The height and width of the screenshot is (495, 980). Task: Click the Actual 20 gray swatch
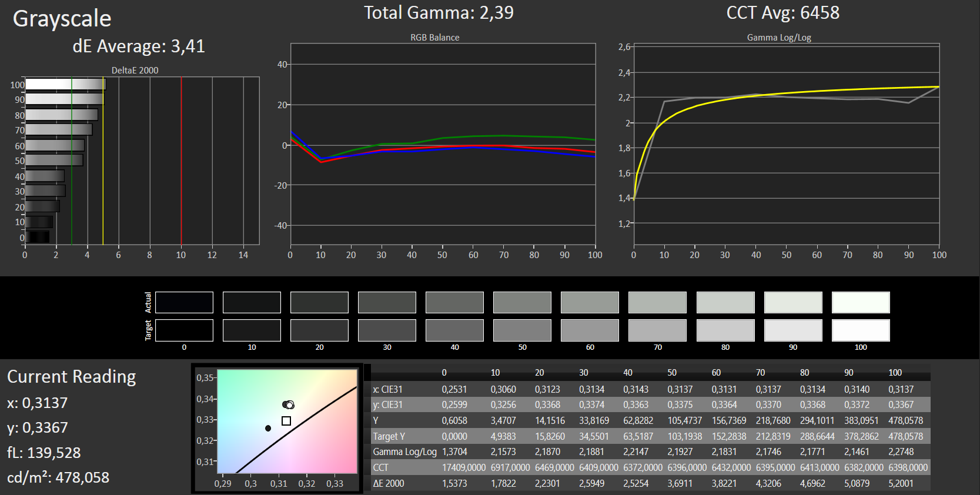coord(319,302)
